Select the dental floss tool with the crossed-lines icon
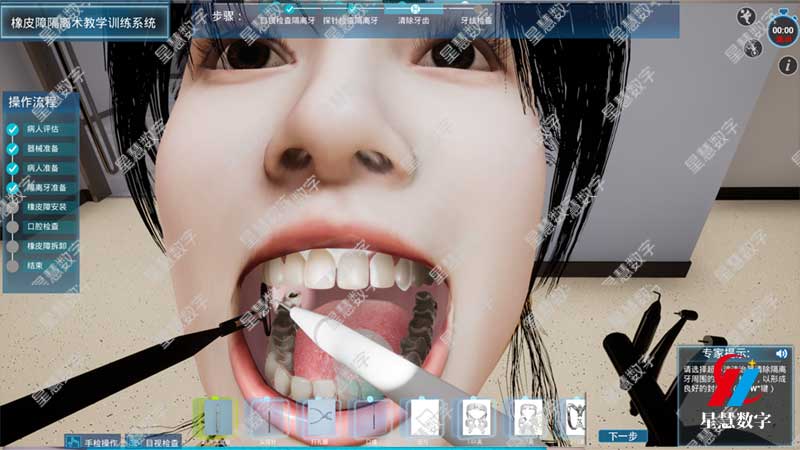Image resolution: width=800 pixels, height=450 pixels. click(x=322, y=416)
